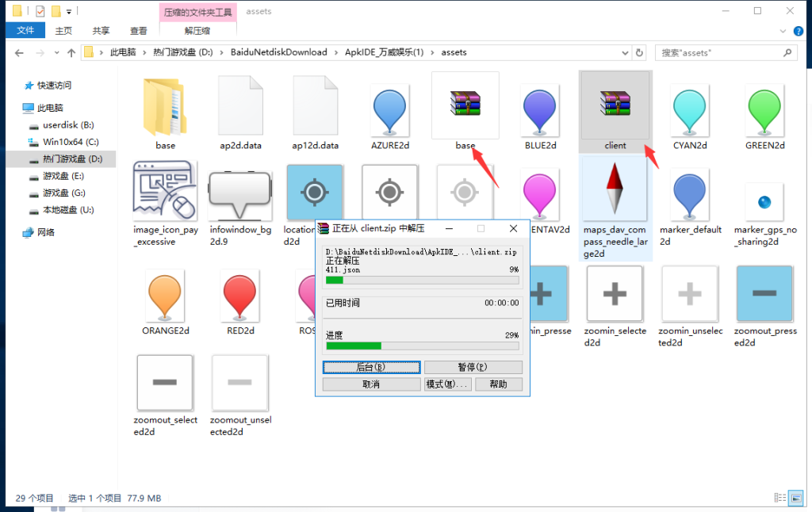
Task: Click the 取消 button to cancel extraction
Action: pos(371,384)
